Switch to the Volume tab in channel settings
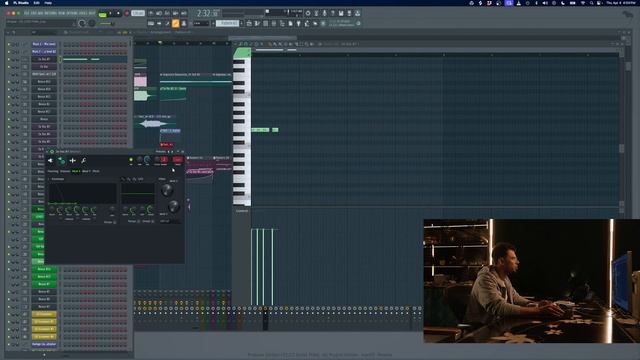640x360 pixels. pyautogui.click(x=65, y=171)
